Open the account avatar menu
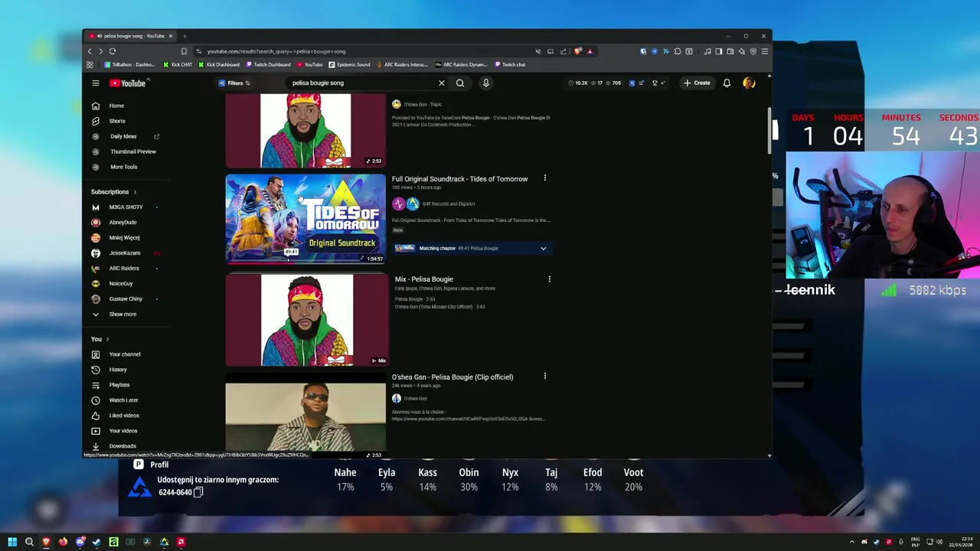The image size is (980, 551). (749, 83)
